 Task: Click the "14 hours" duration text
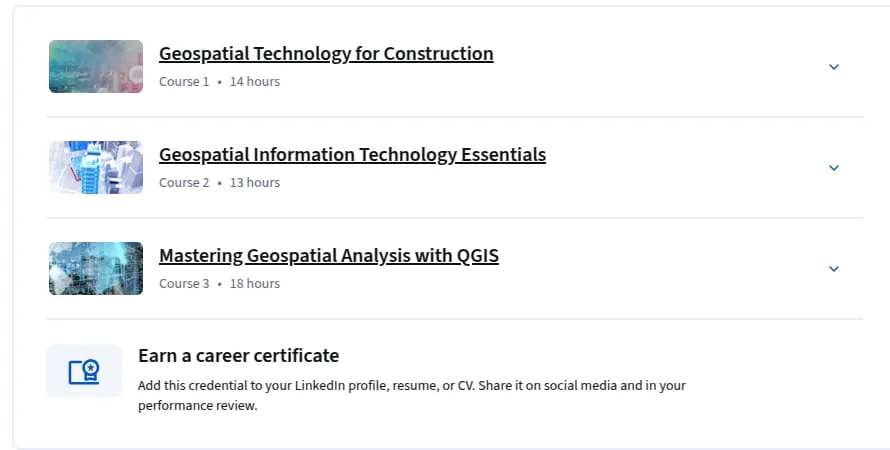point(254,82)
